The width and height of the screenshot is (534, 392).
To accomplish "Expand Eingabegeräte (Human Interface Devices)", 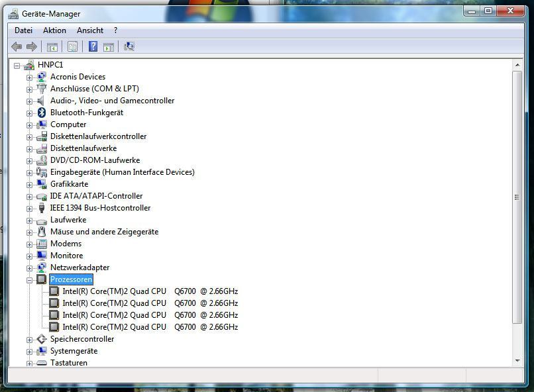I will (x=29, y=173).
